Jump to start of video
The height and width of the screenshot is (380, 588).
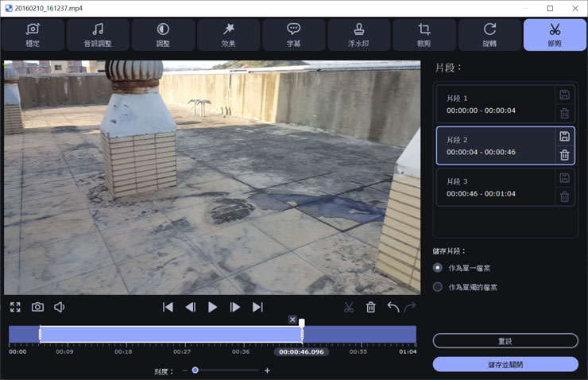pyautogui.click(x=168, y=307)
